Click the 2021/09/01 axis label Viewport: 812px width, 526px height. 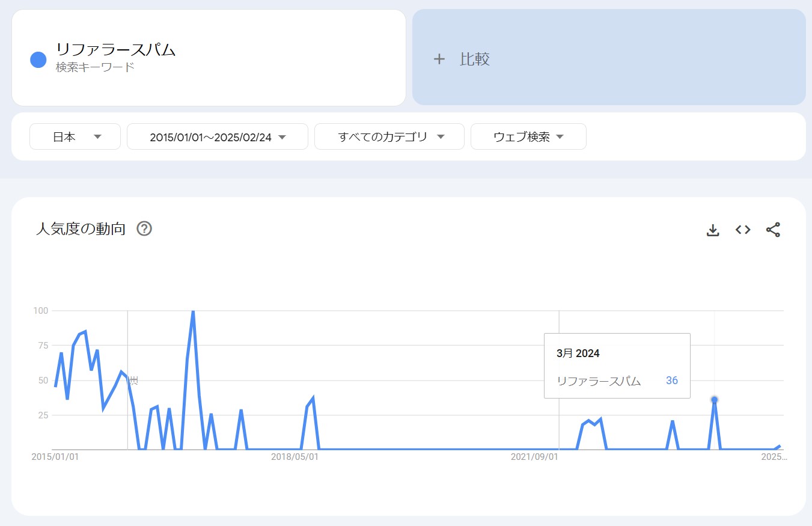point(534,457)
